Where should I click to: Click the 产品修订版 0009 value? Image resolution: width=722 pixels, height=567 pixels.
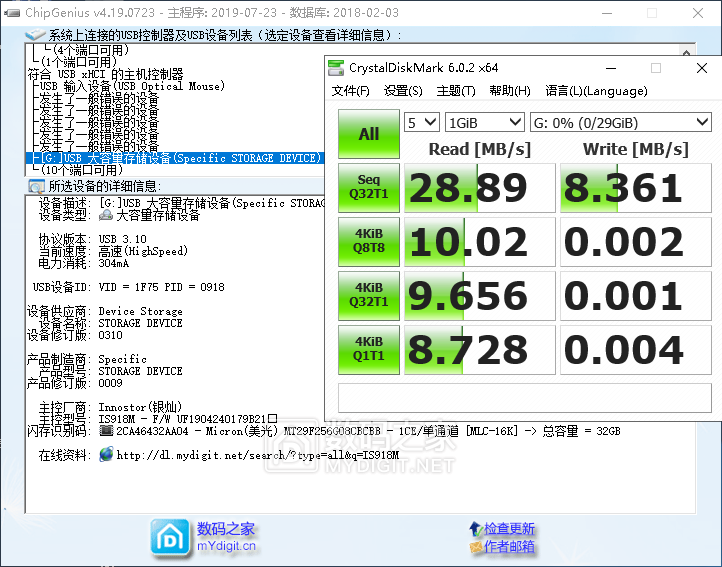coord(111,383)
